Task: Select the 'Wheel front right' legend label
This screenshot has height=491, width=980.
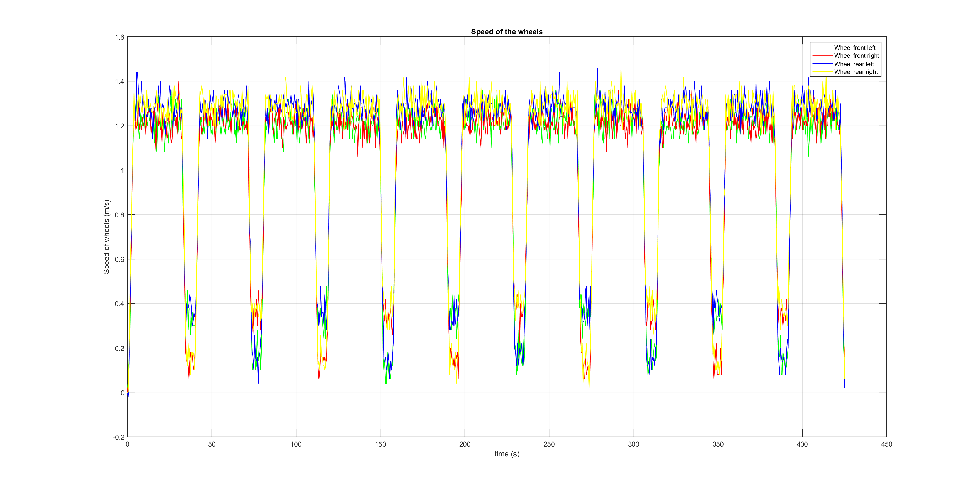Action: (856, 56)
